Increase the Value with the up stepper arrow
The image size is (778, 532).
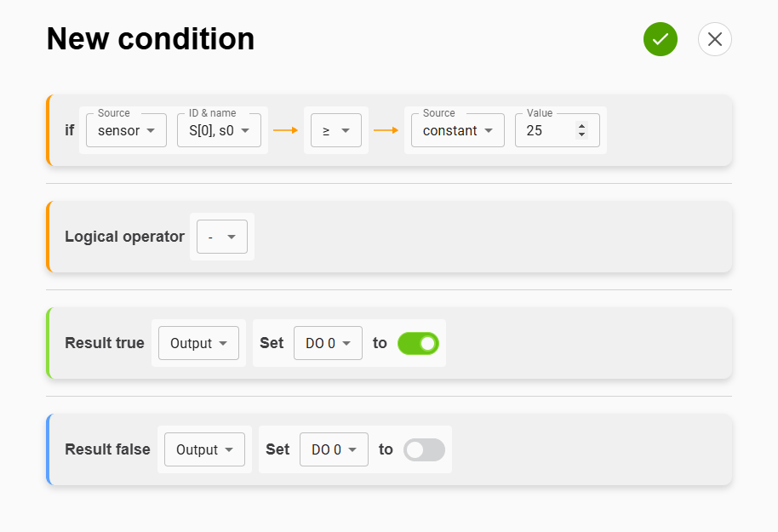point(581,126)
